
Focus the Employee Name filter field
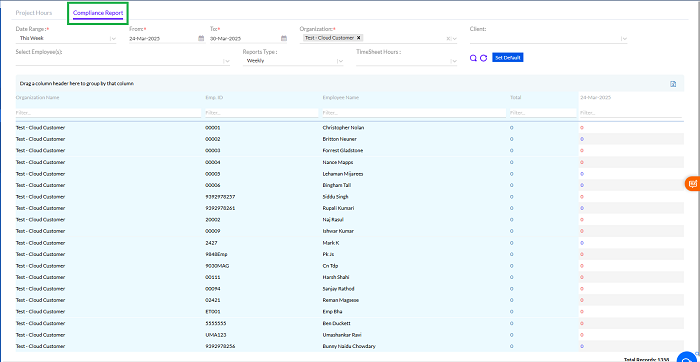tap(414, 113)
